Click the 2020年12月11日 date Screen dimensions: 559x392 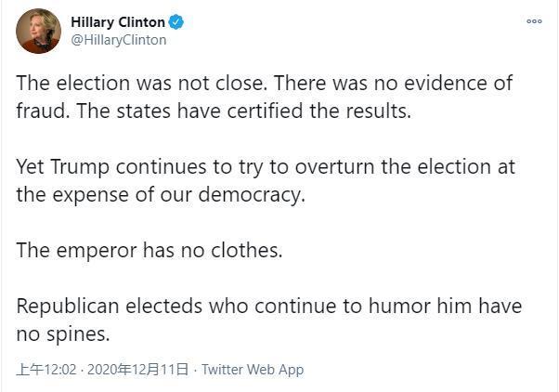137,370
